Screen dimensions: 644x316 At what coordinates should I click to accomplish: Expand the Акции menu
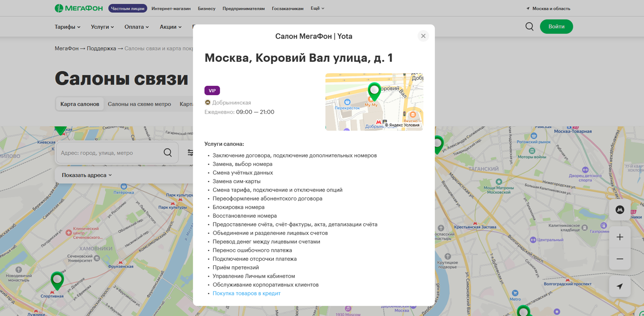170,27
